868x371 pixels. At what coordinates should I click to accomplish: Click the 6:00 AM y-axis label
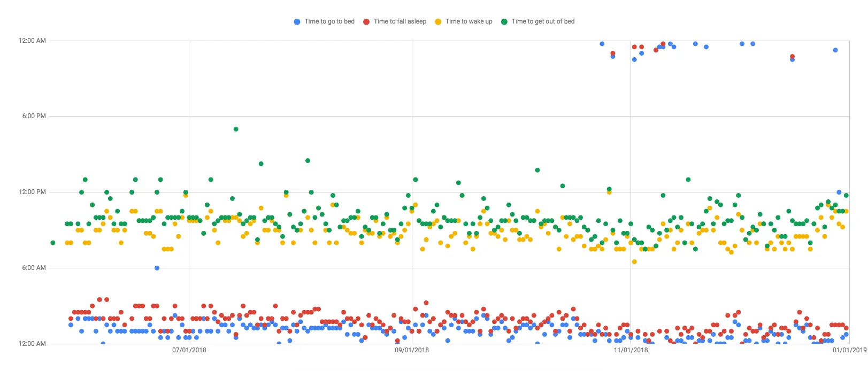34,268
